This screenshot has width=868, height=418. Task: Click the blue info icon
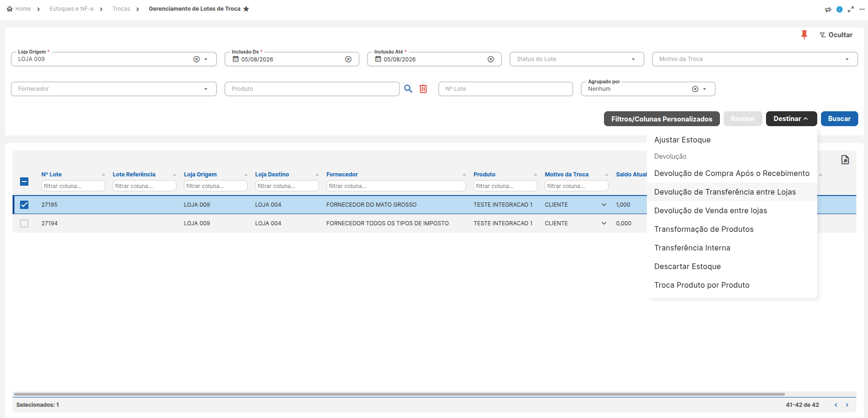tap(840, 9)
